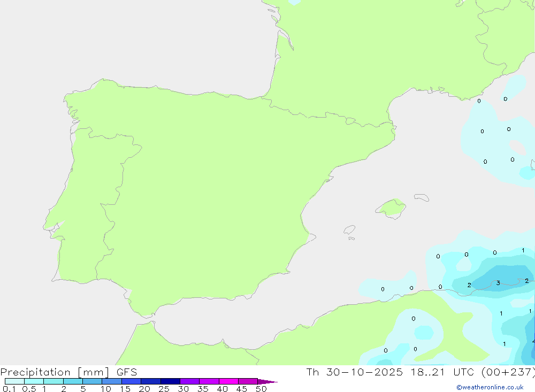
Task: Select the 30–35 mm purple legend swatch
Action: coord(190,381)
